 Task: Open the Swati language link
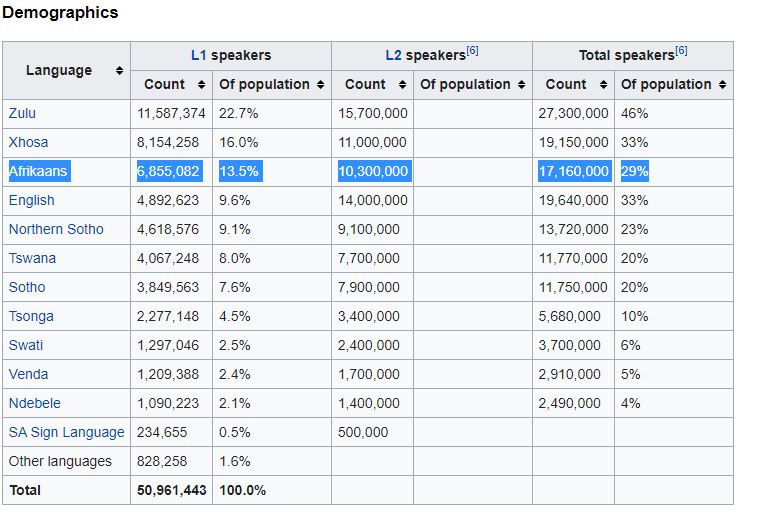[26, 345]
